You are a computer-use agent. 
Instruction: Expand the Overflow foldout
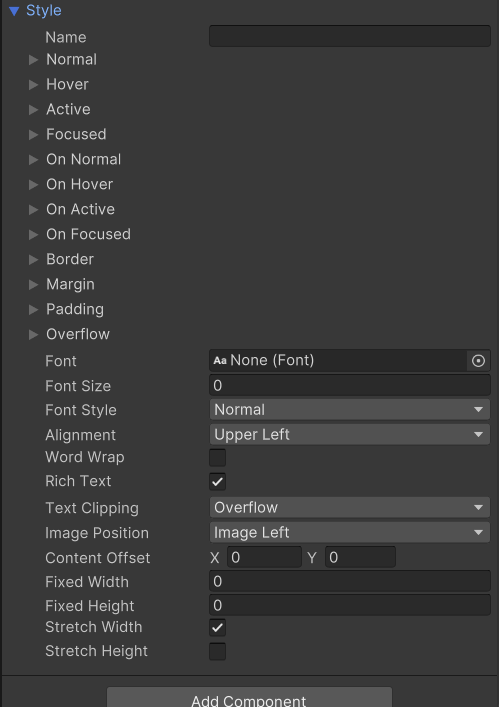tap(33, 335)
